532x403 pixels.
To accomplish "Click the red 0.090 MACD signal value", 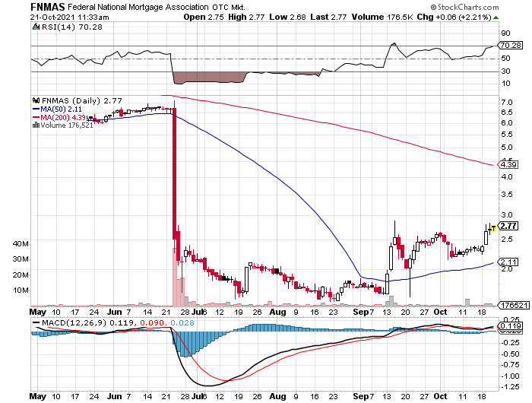I will [153, 322].
